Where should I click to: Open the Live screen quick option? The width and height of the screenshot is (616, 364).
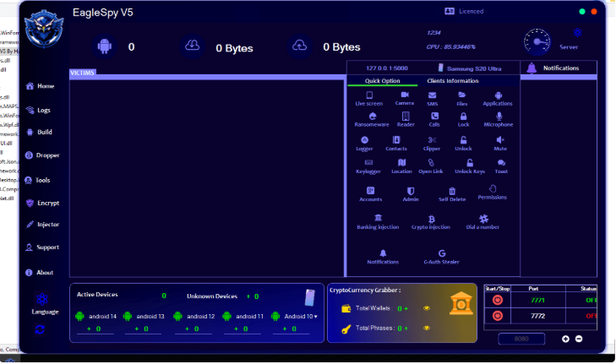coord(369,98)
